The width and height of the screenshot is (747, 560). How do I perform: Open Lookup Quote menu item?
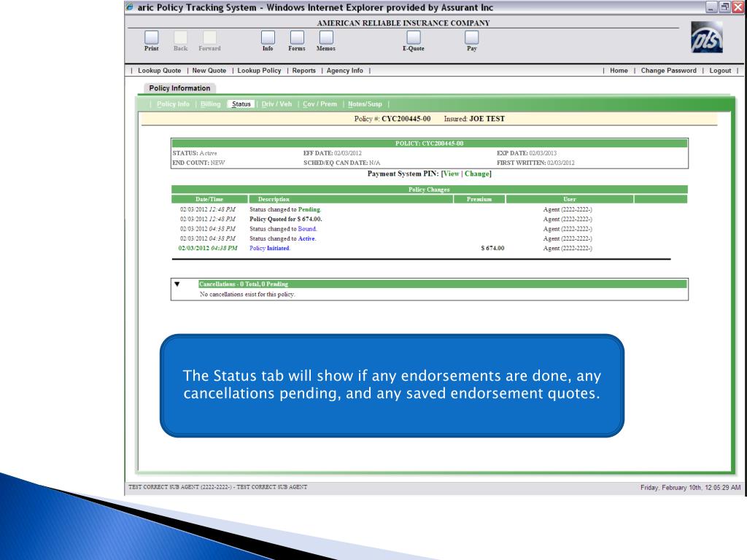point(160,71)
